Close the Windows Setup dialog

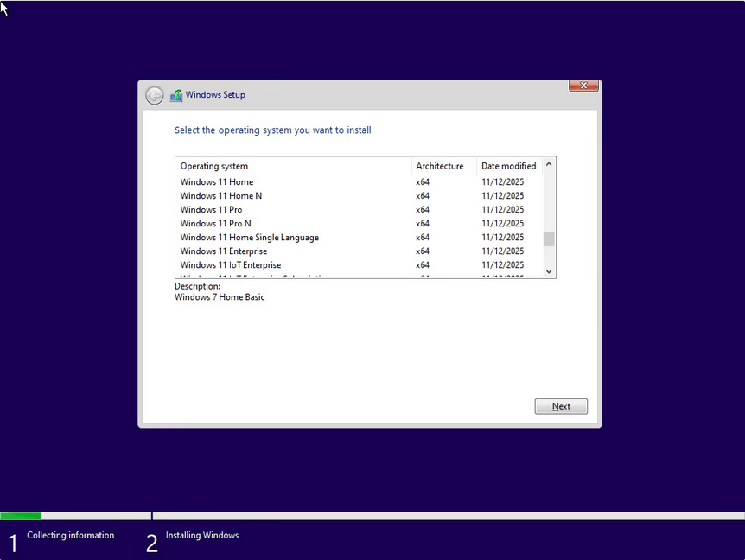pyautogui.click(x=583, y=86)
